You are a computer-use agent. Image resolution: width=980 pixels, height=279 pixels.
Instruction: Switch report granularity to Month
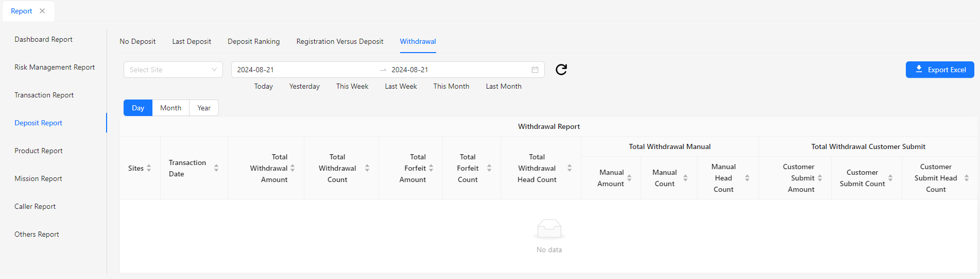170,108
